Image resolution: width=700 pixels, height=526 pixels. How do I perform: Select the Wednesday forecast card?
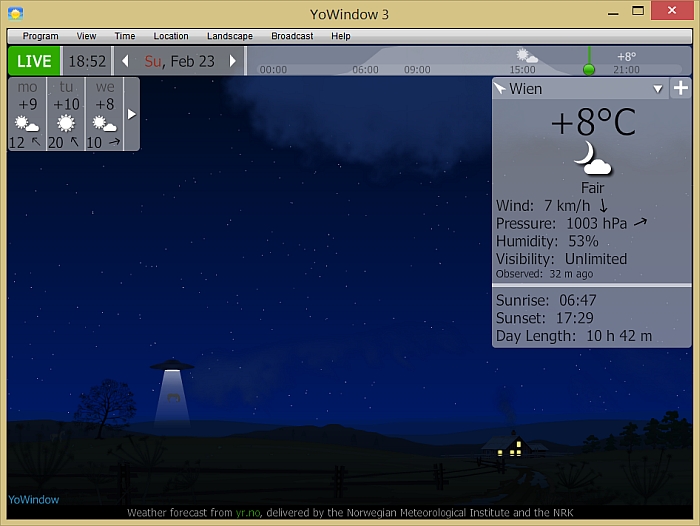tap(104, 114)
